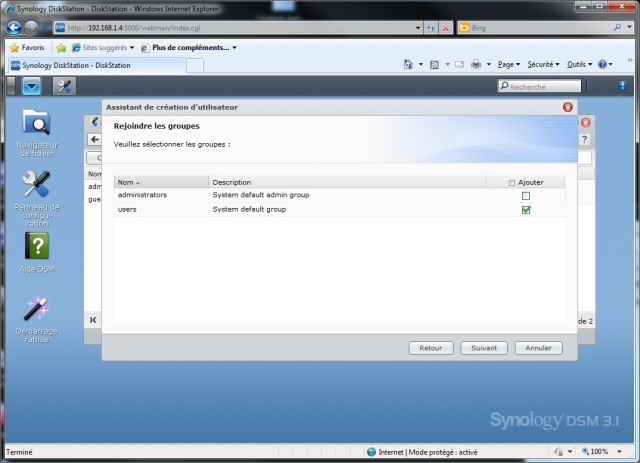
Task: Expand Plus de compléments dropdown
Action: tap(234, 48)
